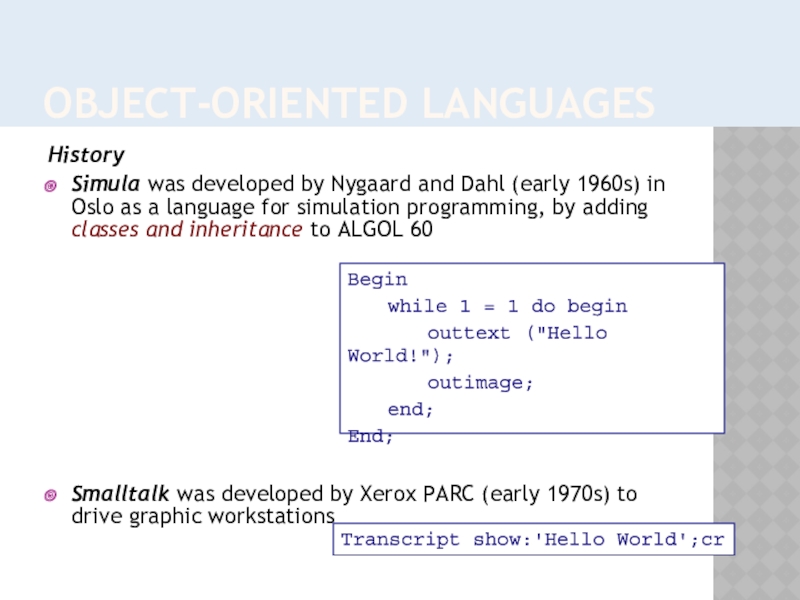
Task: Select the "while 1 = 1 do begin" code line
Action: 507,306
